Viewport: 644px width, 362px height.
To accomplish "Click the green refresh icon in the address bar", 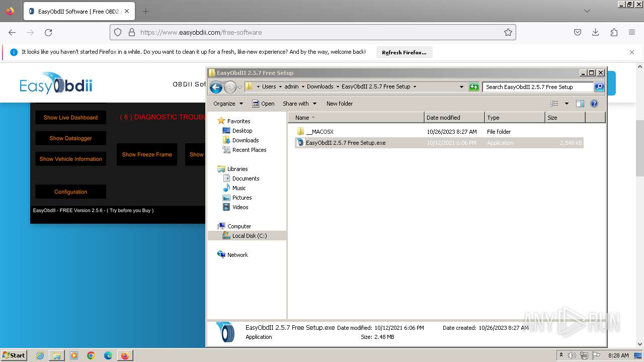I will tap(474, 87).
